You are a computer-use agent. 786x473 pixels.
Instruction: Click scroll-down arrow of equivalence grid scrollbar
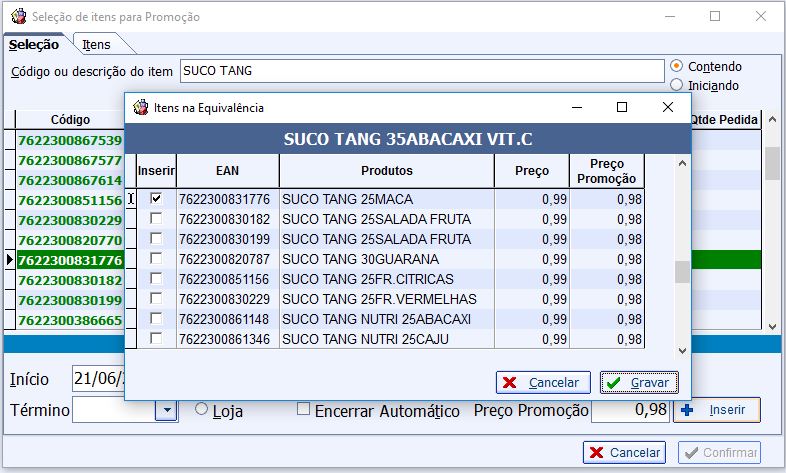coord(682,351)
